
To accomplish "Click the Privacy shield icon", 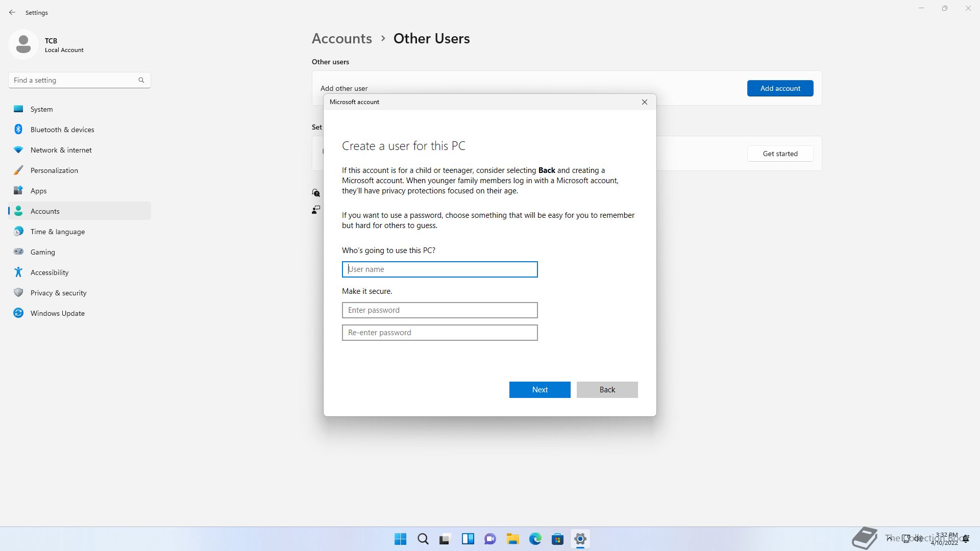I will coord(18,292).
